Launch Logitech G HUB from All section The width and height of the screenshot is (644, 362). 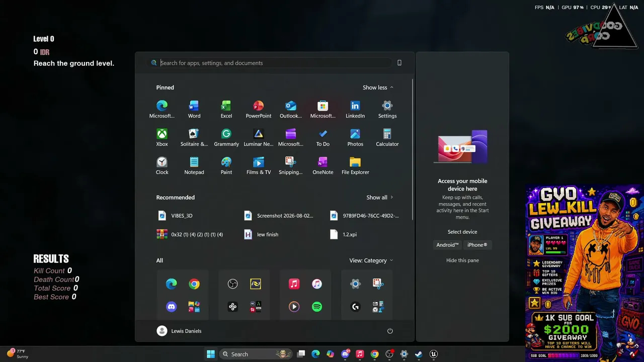tap(355, 307)
